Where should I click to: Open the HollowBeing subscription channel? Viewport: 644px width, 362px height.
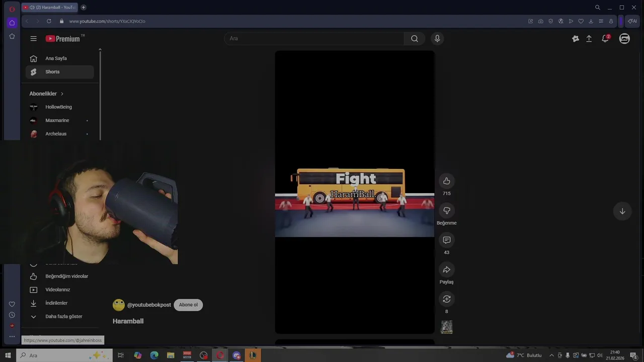pyautogui.click(x=60, y=107)
